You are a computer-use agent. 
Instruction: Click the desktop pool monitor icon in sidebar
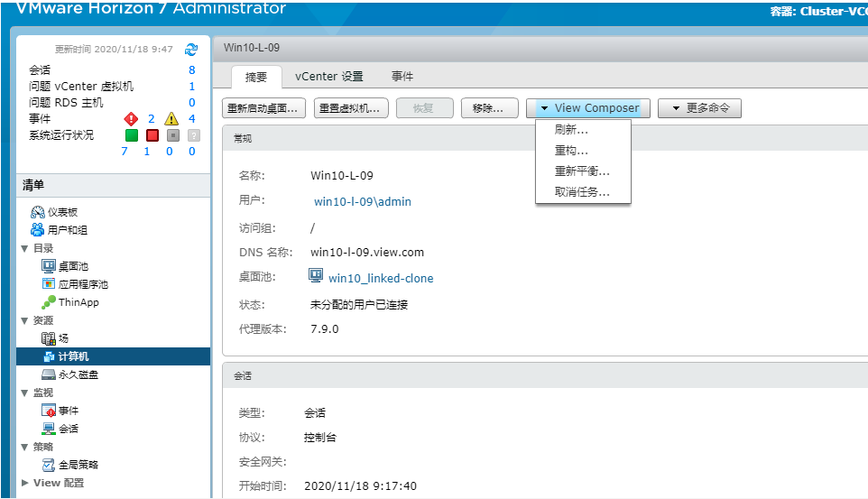(49, 266)
